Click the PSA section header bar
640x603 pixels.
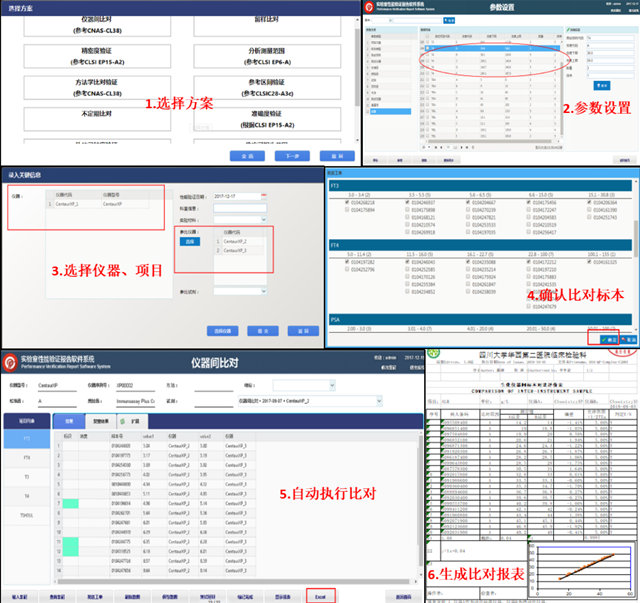tap(480, 320)
